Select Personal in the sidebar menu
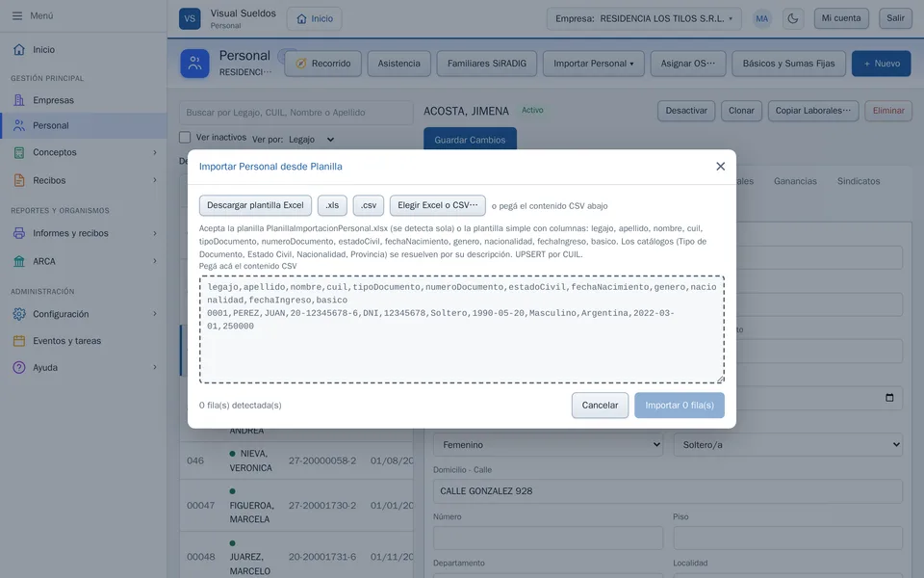This screenshot has height=578, width=924. 84,125
